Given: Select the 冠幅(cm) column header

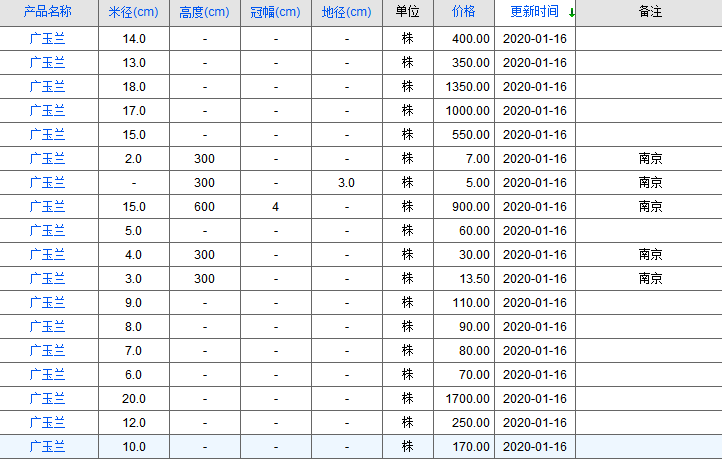Looking at the screenshot, I should tap(275, 13).
